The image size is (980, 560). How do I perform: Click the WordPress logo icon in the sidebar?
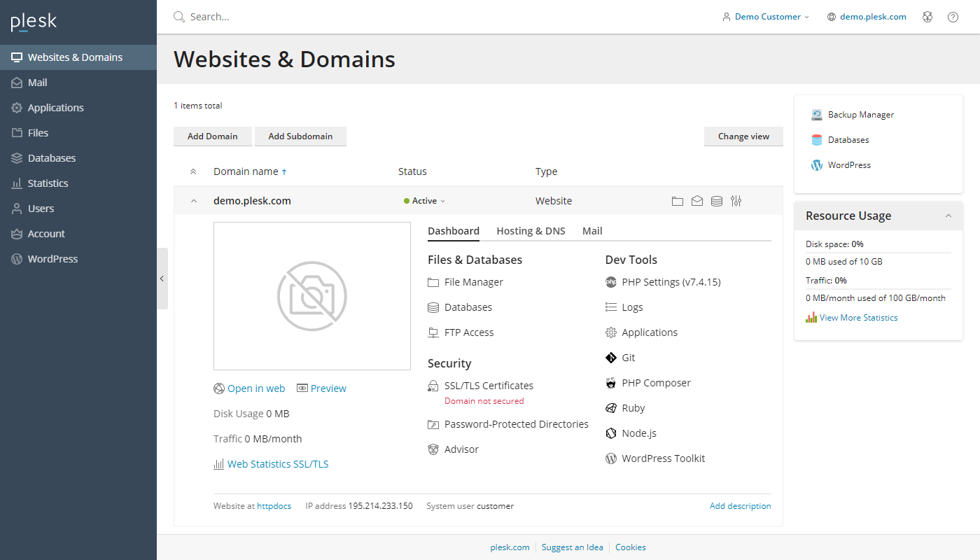click(x=17, y=259)
